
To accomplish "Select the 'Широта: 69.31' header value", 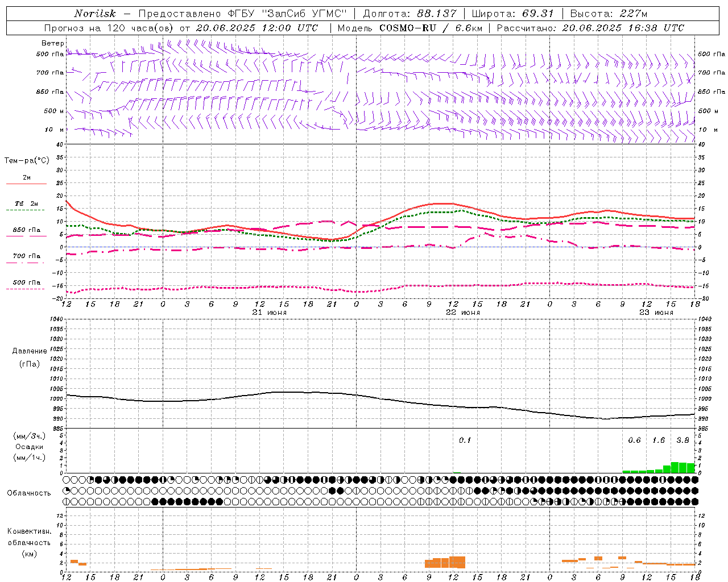I will point(512,14).
